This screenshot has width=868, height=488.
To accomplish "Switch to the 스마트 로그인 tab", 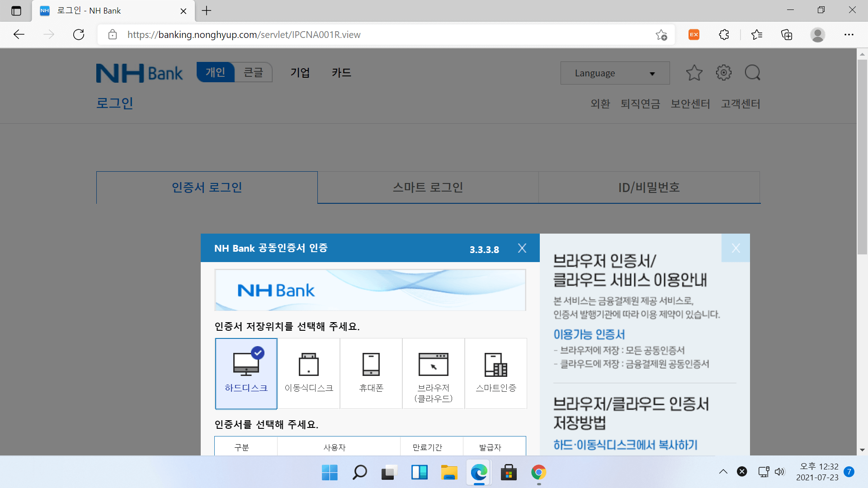I will pos(428,188).
